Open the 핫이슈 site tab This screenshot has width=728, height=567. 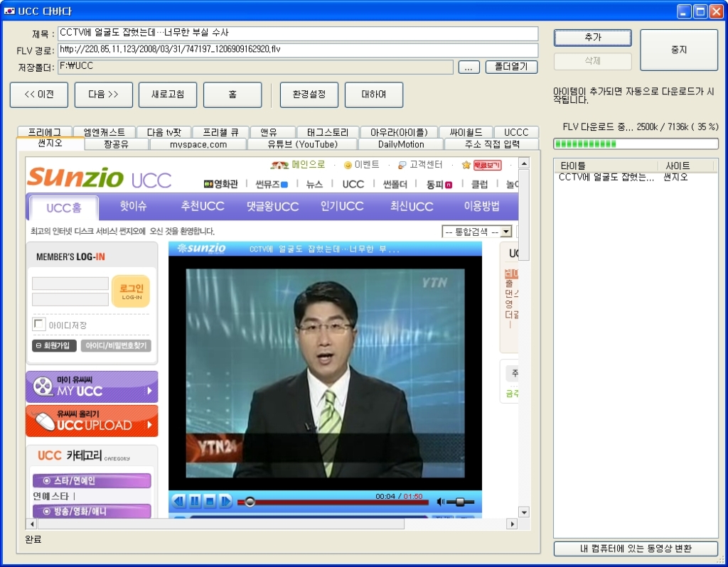tap(133, 206)
